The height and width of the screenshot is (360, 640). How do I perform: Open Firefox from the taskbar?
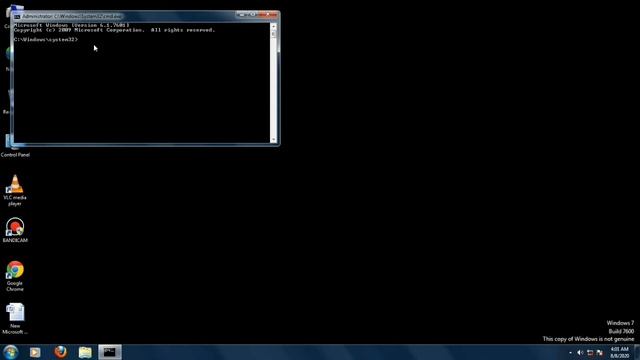60,352
